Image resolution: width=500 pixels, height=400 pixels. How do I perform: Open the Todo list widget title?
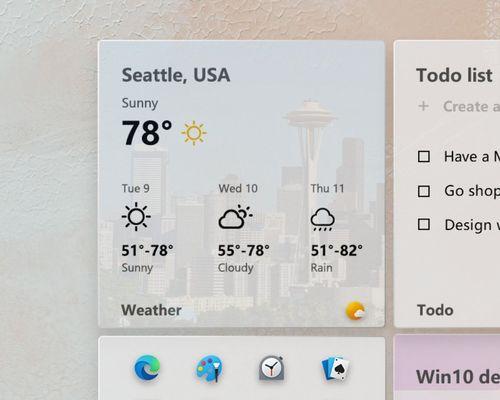point(454,75)
